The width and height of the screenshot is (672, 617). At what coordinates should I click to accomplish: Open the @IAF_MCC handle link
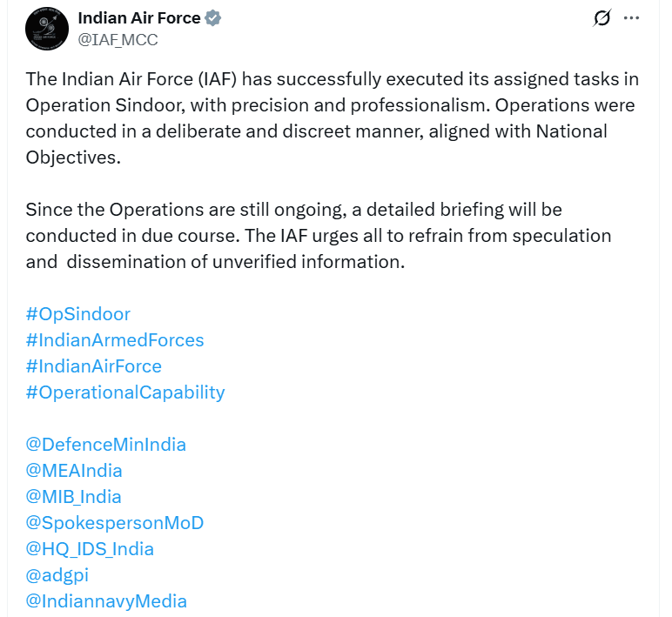coord(118,39)
